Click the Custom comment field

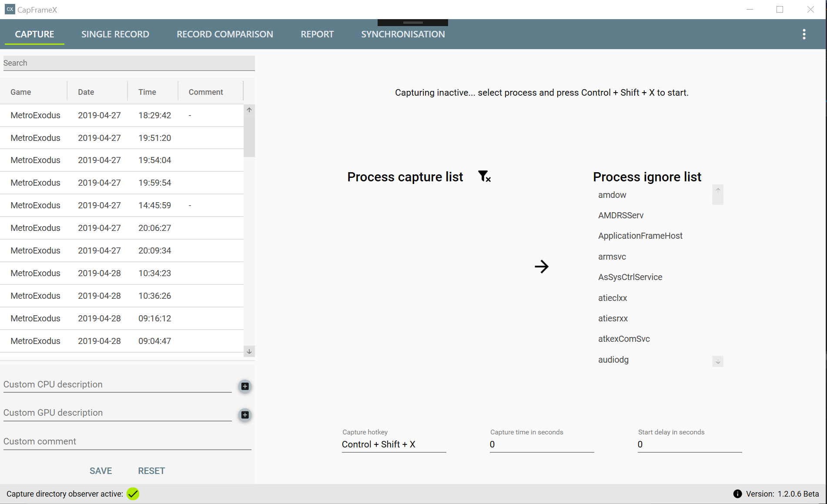point(127,442)
